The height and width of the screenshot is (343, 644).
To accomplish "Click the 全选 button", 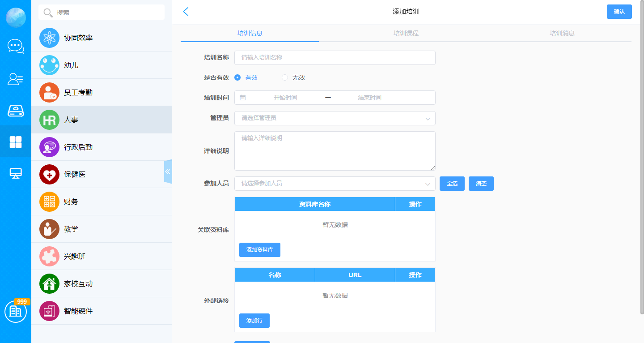I will coord(452,184).
